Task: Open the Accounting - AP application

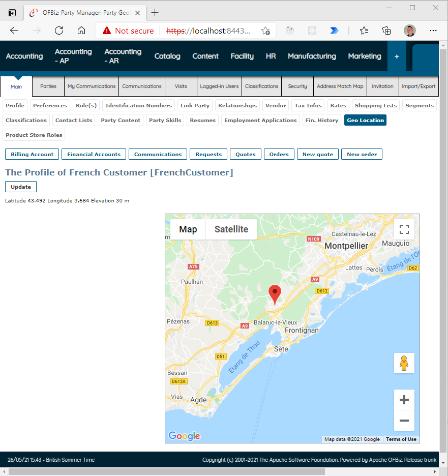Action: coord(73,56)
